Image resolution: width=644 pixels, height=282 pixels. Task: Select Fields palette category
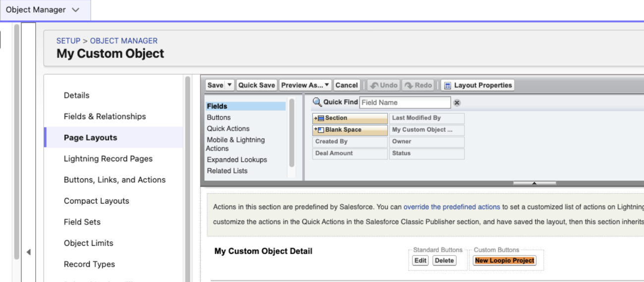(245, 106)
